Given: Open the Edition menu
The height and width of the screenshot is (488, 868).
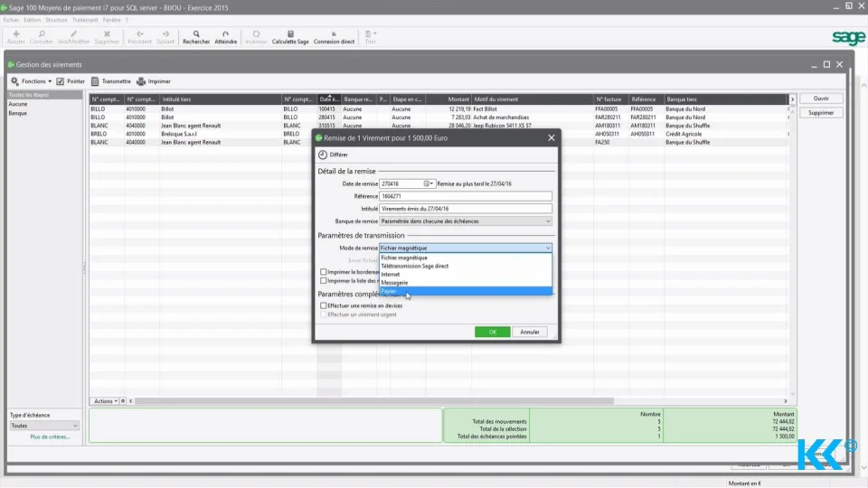Looking at the screenshot, I should click(33, 20).
